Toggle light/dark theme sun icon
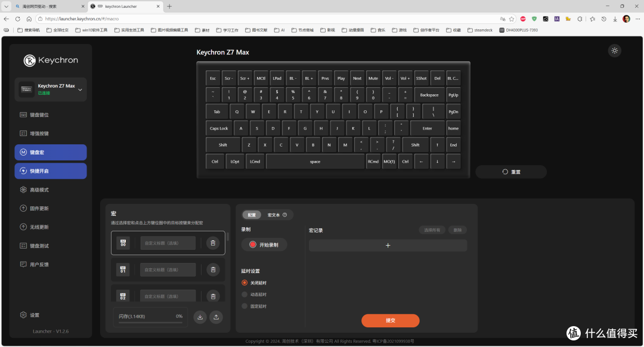 (x=614, y=51)
